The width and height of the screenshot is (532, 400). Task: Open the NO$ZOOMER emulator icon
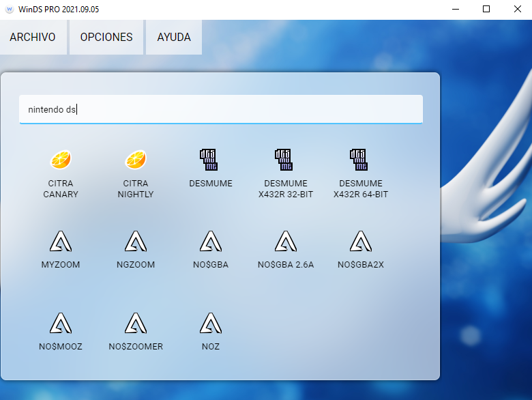[135, 323]
